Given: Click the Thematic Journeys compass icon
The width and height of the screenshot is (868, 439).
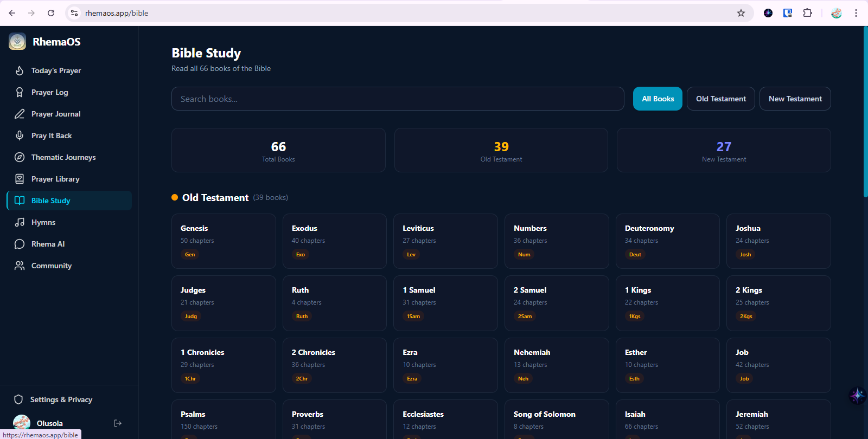Looking at the screenshot, I should coord(20,157).
